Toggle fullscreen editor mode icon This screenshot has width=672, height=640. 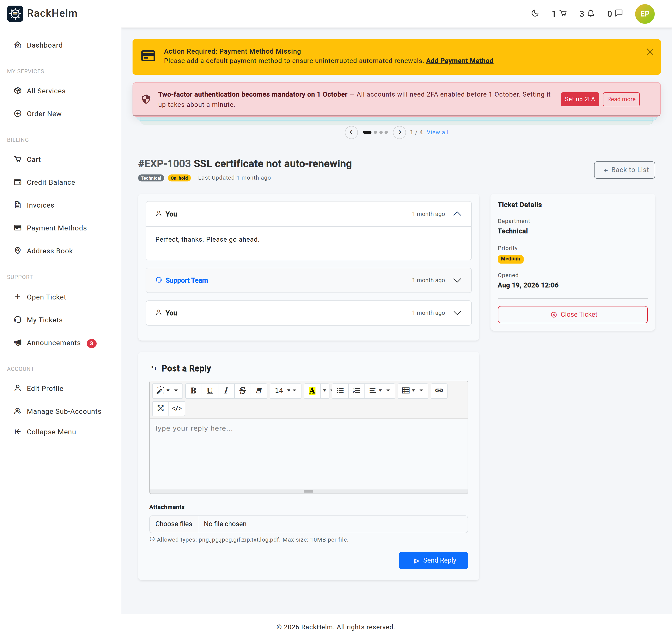pyautogui.click(x=160, y=408)
